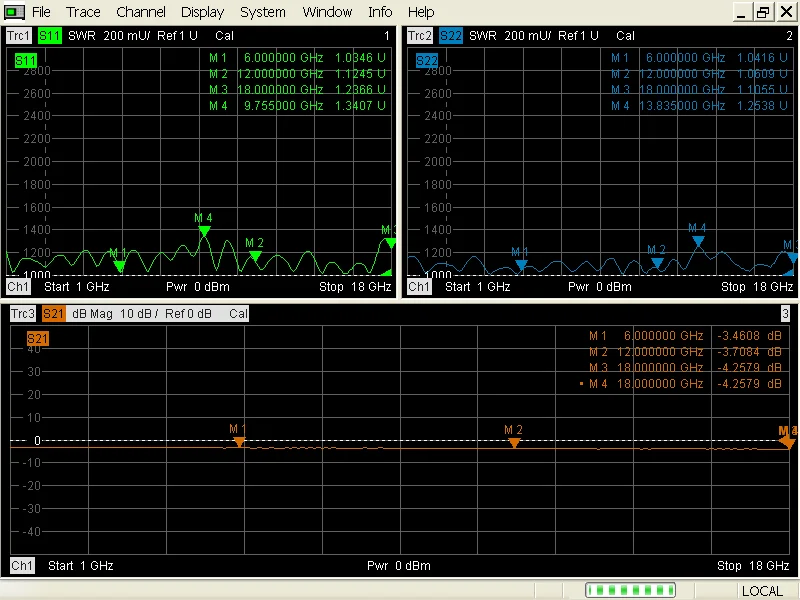Open the File menu
Image resolution: width=800 pixels, height=600 pixels.
pyautogui.click(x=41, y=11)
